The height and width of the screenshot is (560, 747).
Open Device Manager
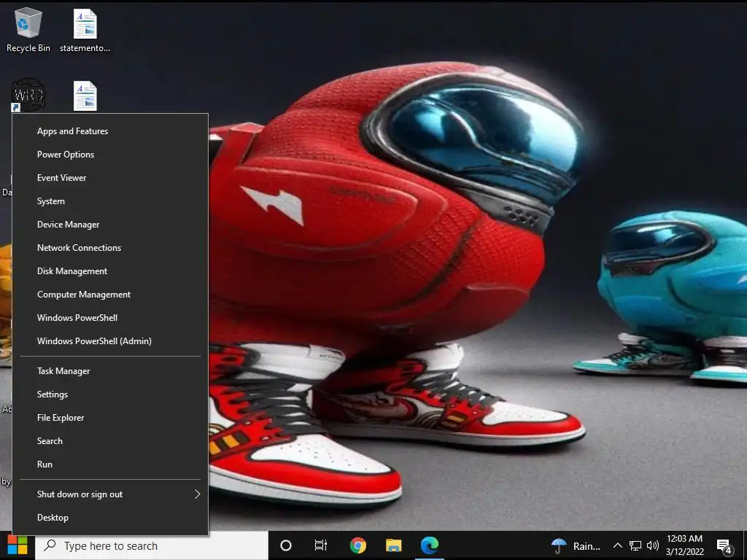coord(110,225)
